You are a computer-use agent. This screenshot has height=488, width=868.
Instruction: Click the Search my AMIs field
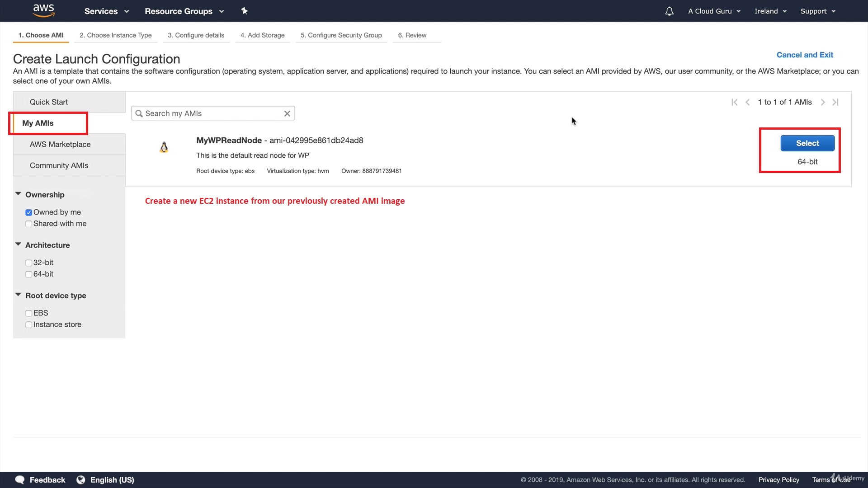click(212, 113)
